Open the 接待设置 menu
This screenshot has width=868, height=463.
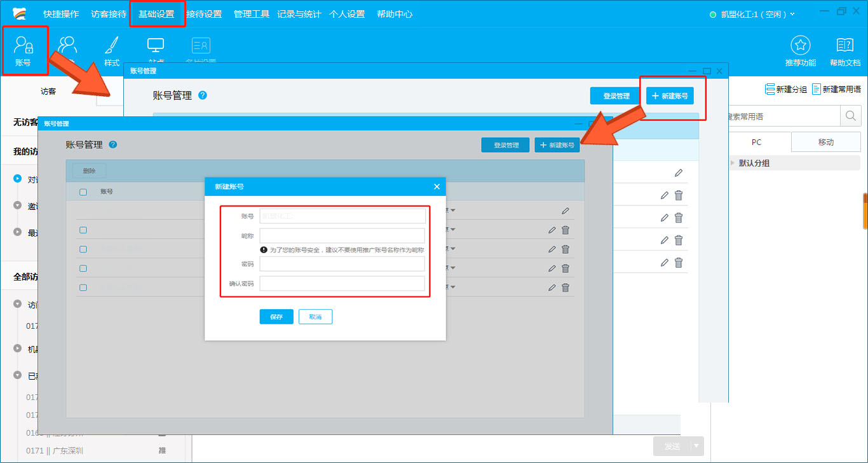tap(204, 14)
